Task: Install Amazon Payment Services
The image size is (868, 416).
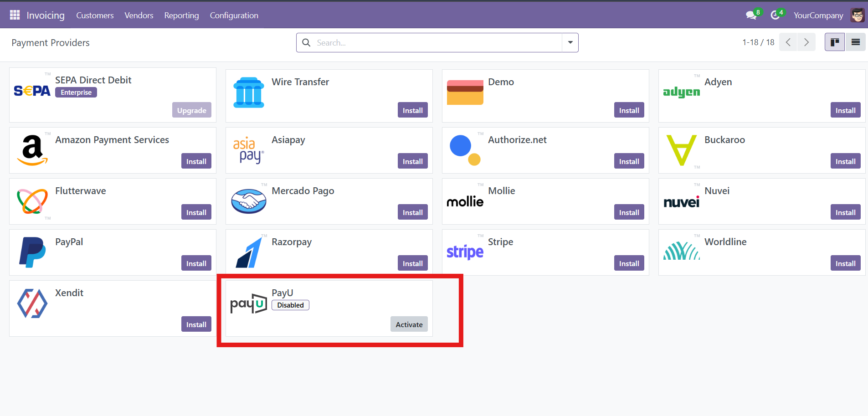Action: click(x=196, y=161)
